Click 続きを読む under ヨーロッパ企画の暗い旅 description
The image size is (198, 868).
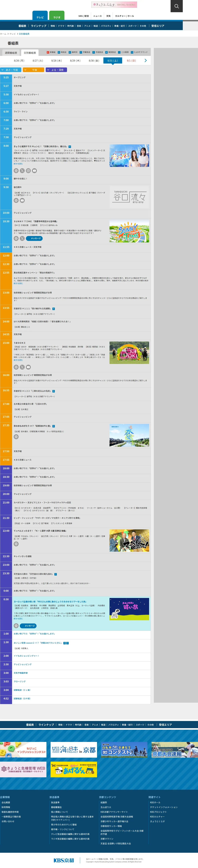tap(18, 619)
